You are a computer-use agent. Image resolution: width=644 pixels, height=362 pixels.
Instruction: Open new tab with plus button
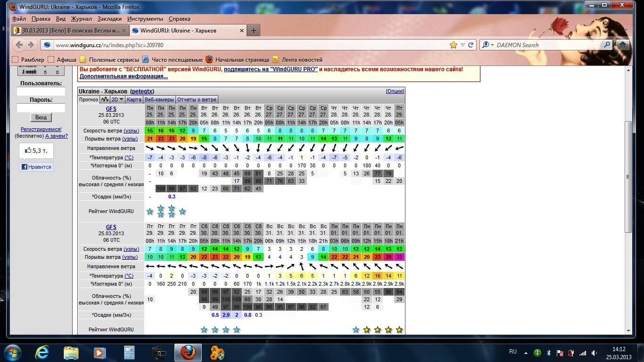(x=253, y=31)
